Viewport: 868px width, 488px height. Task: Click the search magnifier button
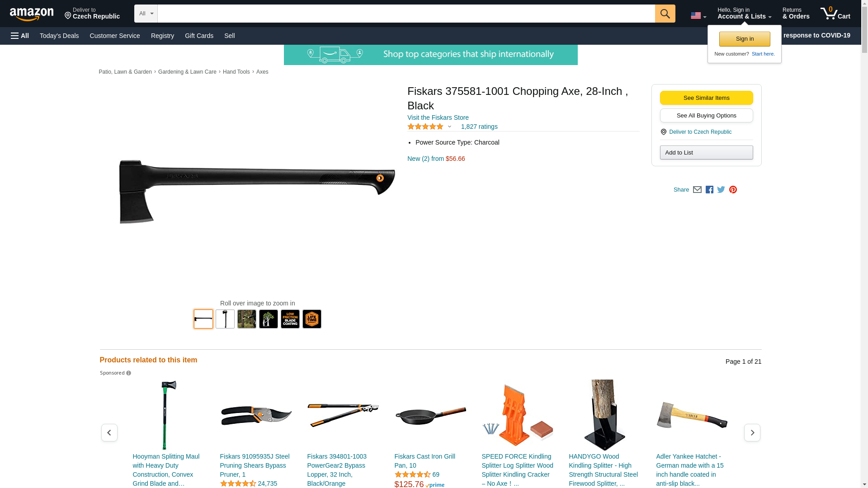[x=665, y=14]
